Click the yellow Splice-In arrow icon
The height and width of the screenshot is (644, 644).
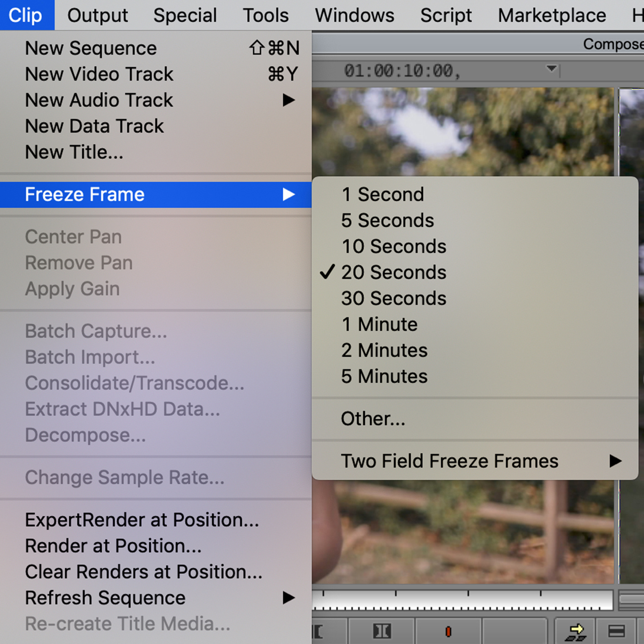pyautogui.click(x=576, y=631)
